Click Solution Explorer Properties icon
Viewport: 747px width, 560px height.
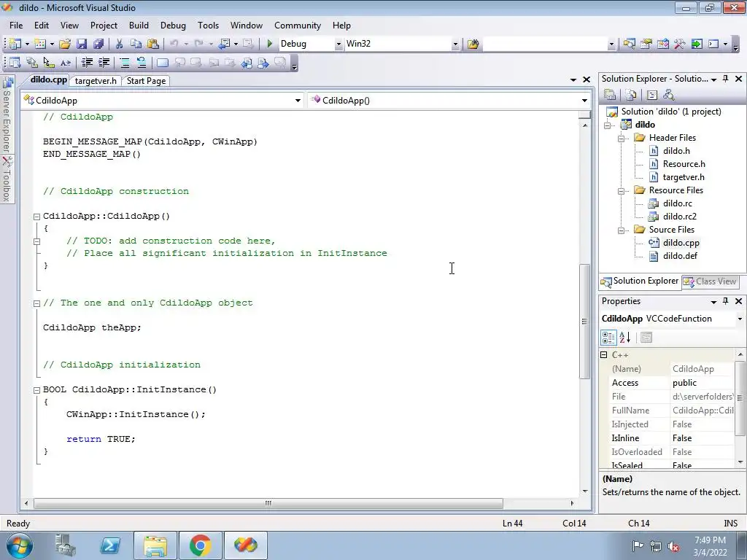coord(610,95)
